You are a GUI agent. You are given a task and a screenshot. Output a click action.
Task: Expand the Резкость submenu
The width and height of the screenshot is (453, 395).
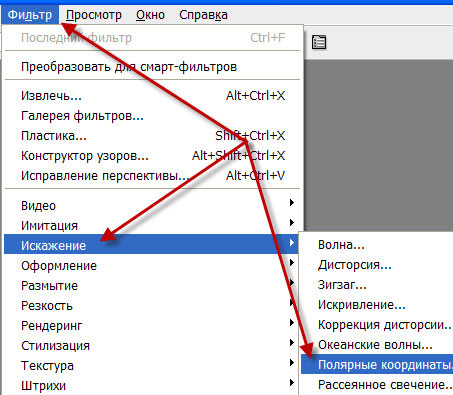151,306
